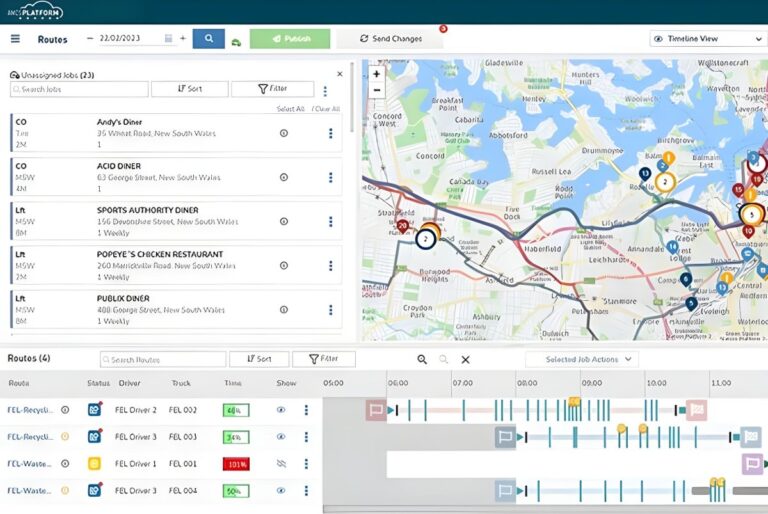Open the Timeline View dropdown
Image resolution: width=768 pixels, height=514 pixels.
(708, 38)
